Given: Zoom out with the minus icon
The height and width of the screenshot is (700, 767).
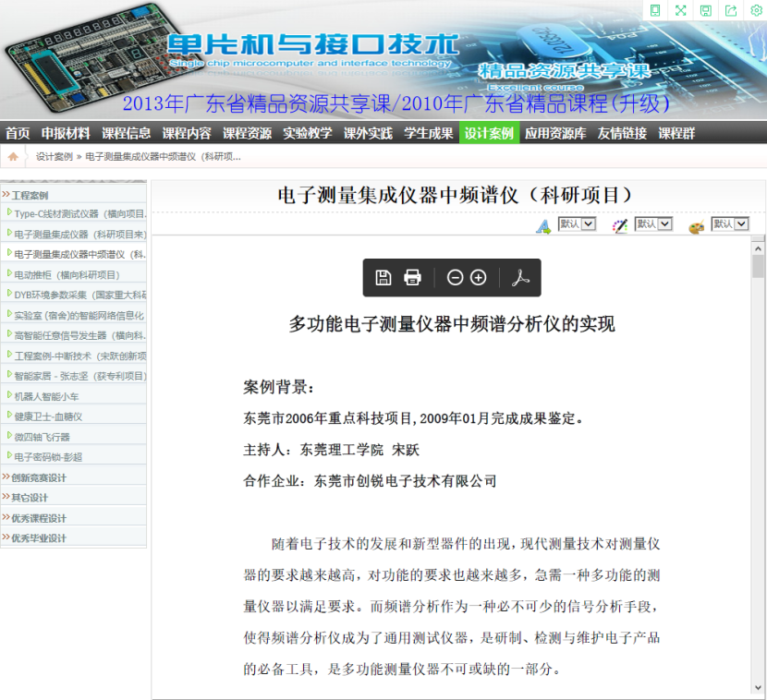Looking at the screenshot, I should 455,277.
